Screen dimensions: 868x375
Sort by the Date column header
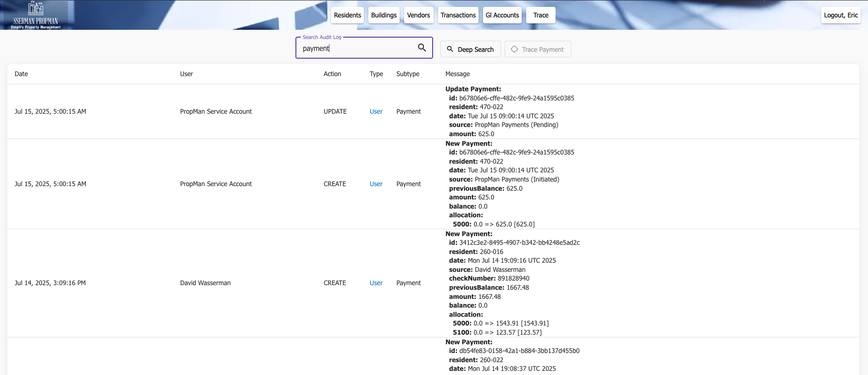(21, 74)
